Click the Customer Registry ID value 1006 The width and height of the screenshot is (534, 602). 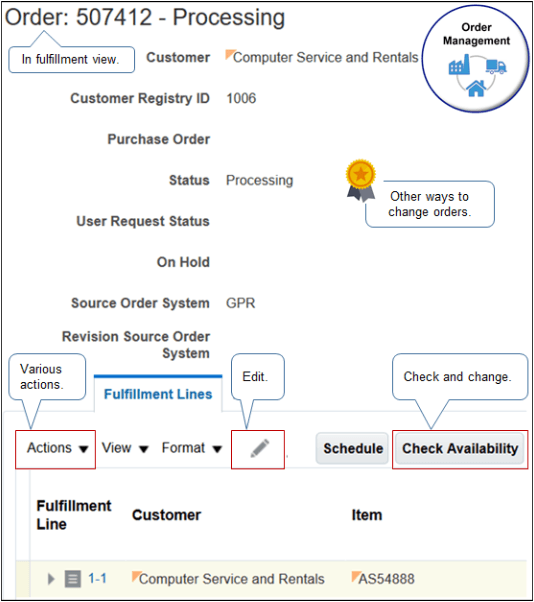click(241, 98)
